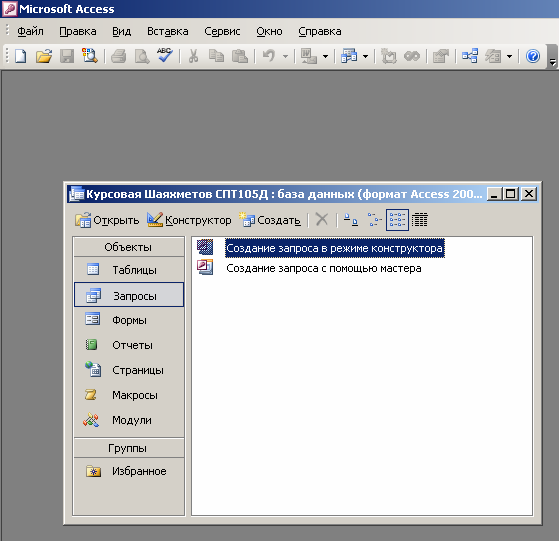Switch to Small Icons view
This screenshot has height=541, width=559.
click(x=374, y=220)
